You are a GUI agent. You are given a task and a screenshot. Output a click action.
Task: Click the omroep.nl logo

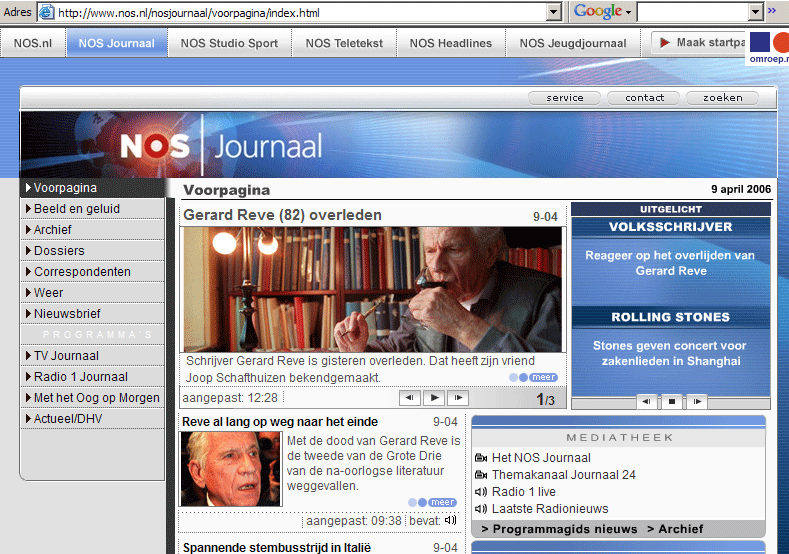click(x=767, y=47)
